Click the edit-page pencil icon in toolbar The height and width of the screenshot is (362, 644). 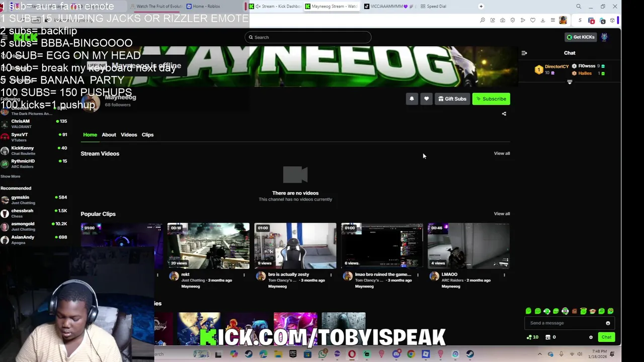(x=493, y=20)
